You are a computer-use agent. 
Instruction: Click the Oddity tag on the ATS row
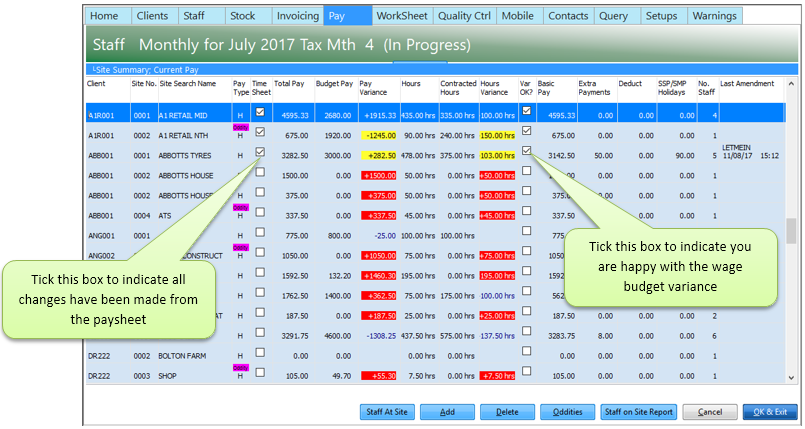click(x=240, y=207)
